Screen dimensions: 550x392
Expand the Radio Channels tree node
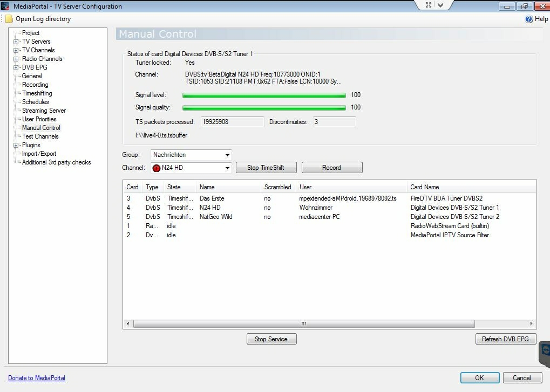pyautogui.click(x=16, y=59)
